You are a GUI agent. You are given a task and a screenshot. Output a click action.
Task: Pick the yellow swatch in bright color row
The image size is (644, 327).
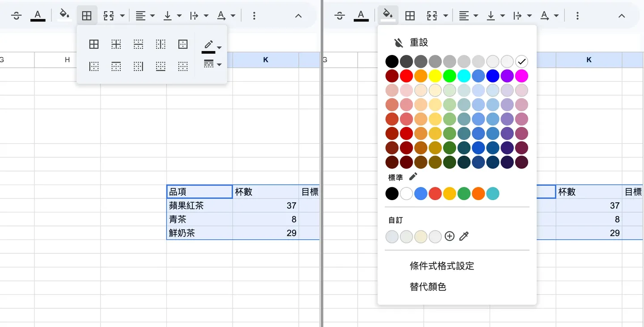(435, 76)
